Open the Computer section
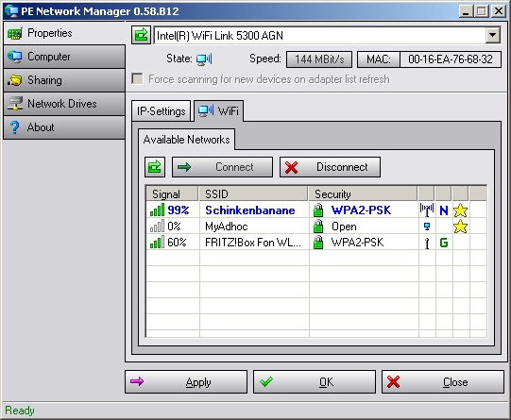This screenshot has width=511, height=420. 64,57
